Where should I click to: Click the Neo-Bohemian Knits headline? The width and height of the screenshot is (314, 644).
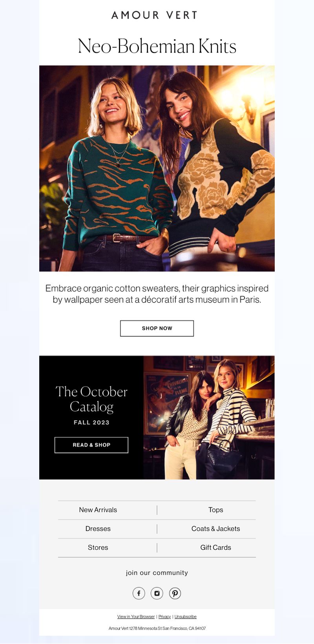click(157, 46)
